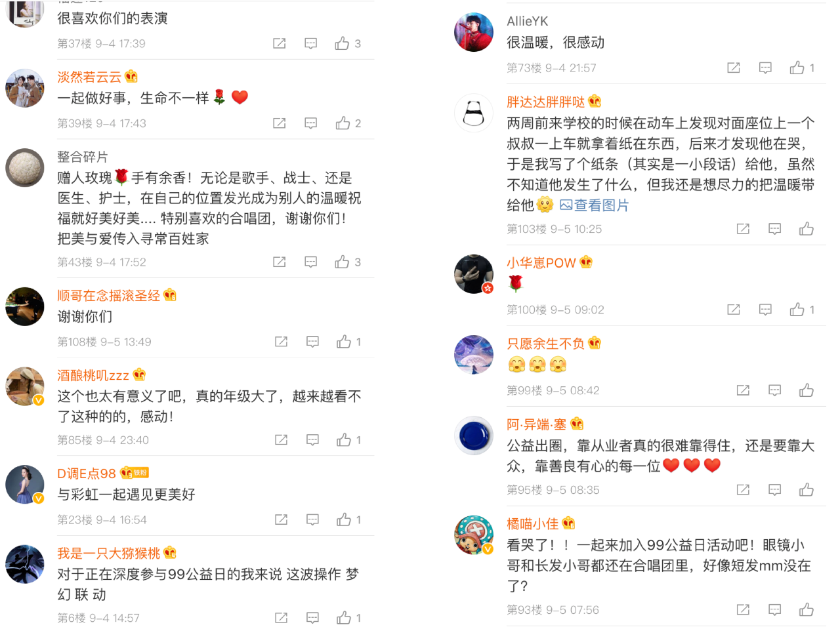Like 只愿余生不负's floor 99 comment

click(x=807, y=390)
